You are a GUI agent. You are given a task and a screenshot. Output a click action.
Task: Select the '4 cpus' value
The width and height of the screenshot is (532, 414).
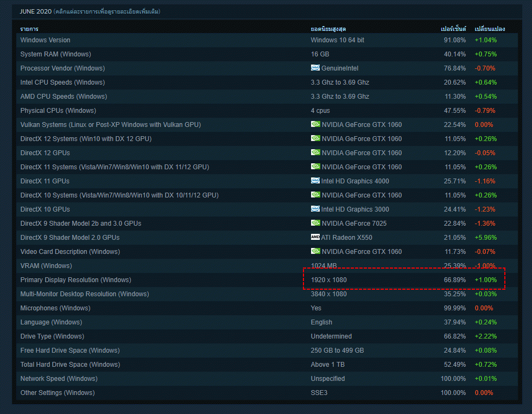320,111
